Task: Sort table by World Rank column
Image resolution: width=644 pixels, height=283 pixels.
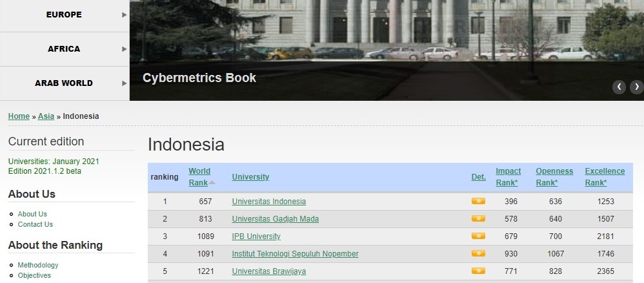Action: coord(199,176)
